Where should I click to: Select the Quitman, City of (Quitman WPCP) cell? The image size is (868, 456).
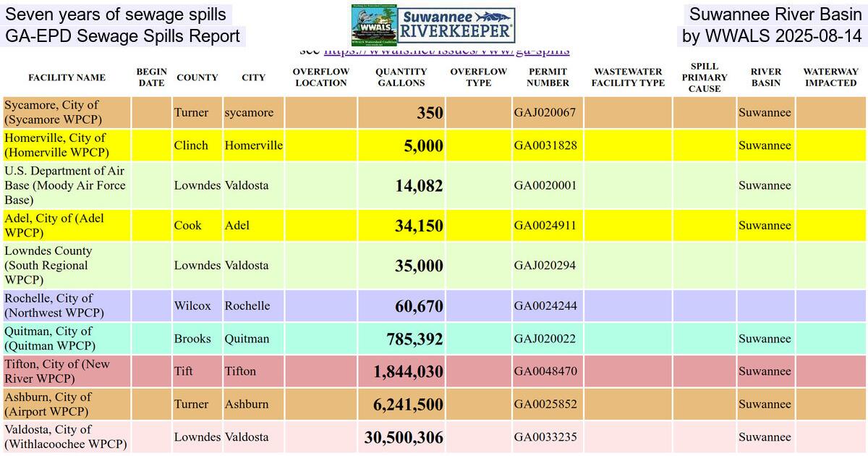coord(67,339)
